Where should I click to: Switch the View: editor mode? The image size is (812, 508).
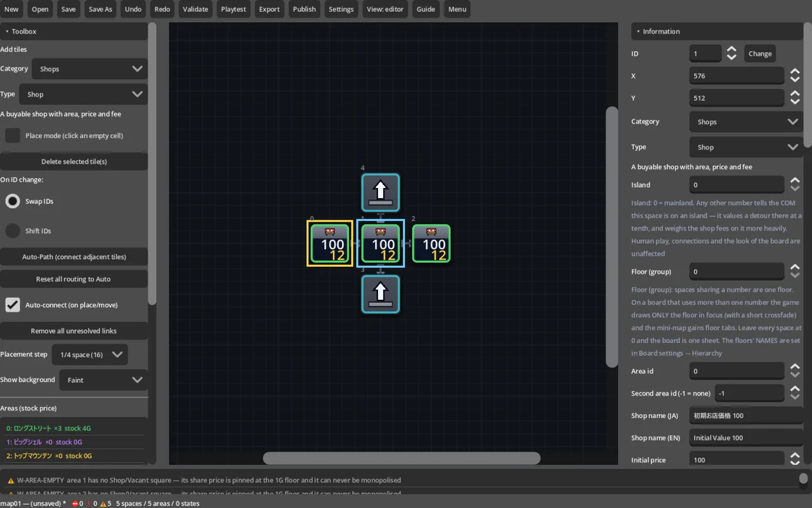coord(385,9)
